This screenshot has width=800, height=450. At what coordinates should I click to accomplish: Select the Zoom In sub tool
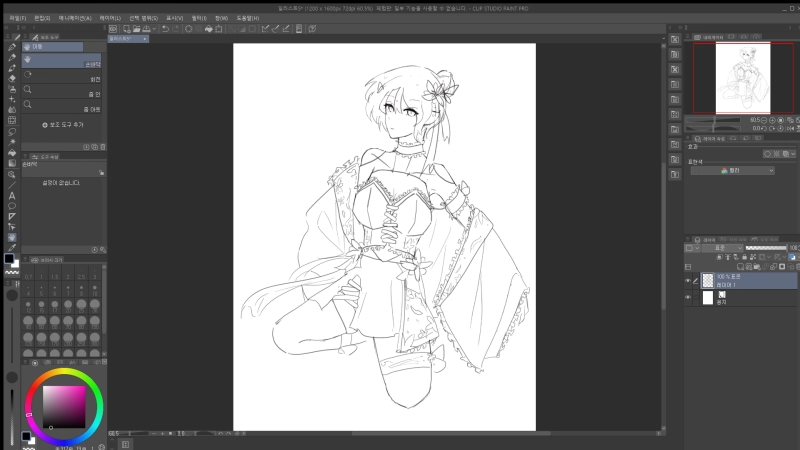(64, 90)
